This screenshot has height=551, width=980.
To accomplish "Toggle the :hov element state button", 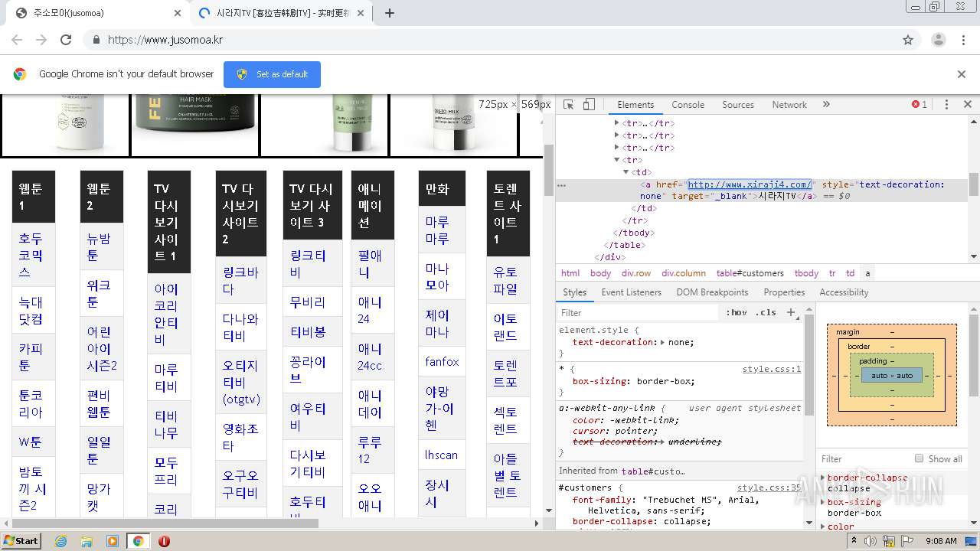I will [736, 312].
